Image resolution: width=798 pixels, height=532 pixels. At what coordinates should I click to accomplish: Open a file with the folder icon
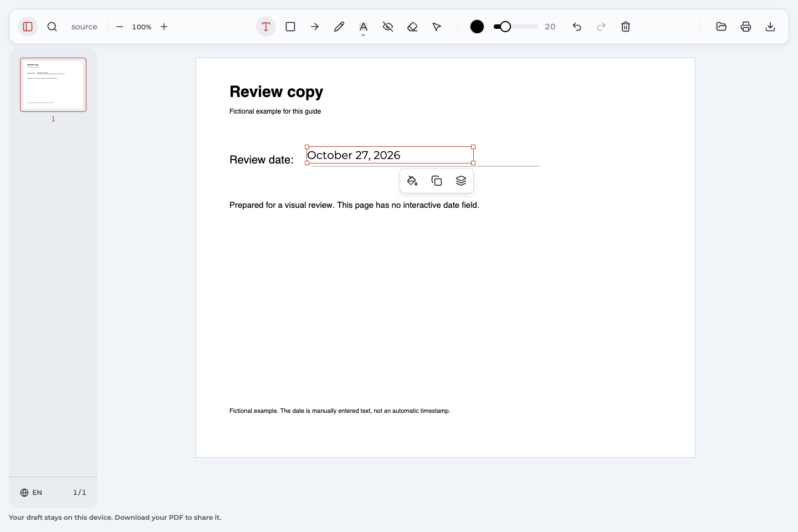pos(722,27)
